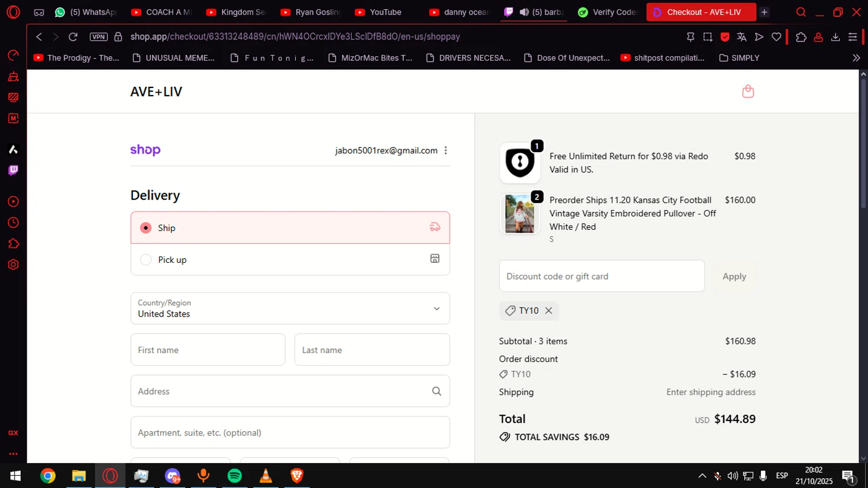This screenshot has height=488, width=868.
Task: Open the media Player in sidebar
Action: 13,201
